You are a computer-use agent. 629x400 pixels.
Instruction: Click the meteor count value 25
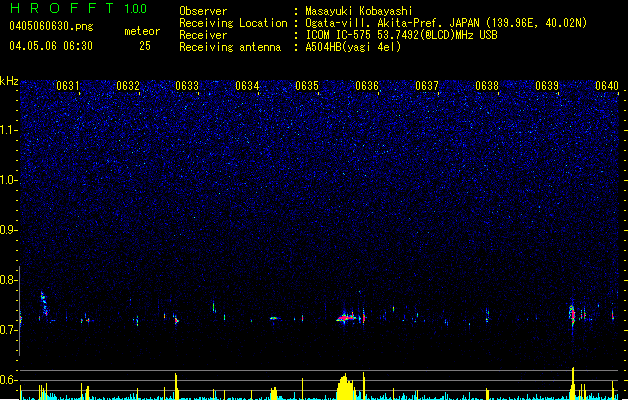[145, 46]
